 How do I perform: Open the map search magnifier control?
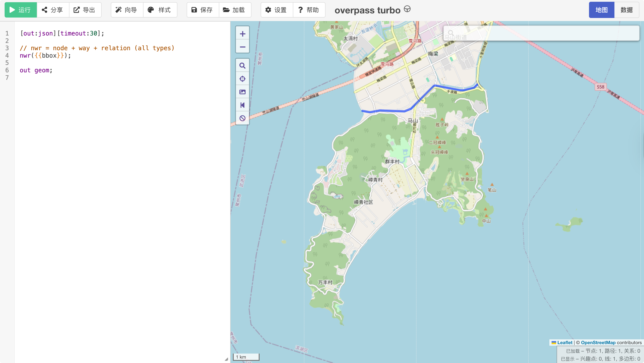[x=242, y=66]
